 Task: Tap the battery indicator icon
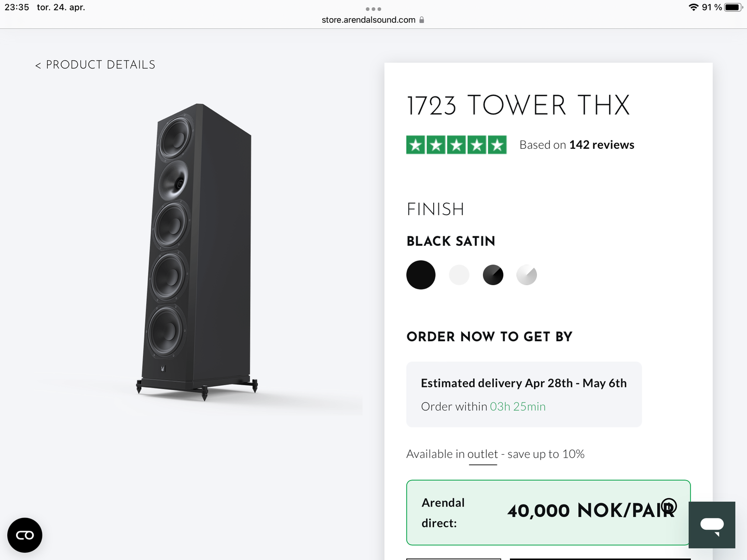coord(733,7)
